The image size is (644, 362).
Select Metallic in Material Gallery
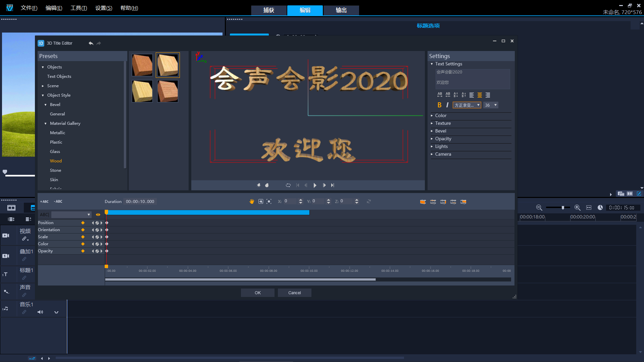click(x=58, y=133)
